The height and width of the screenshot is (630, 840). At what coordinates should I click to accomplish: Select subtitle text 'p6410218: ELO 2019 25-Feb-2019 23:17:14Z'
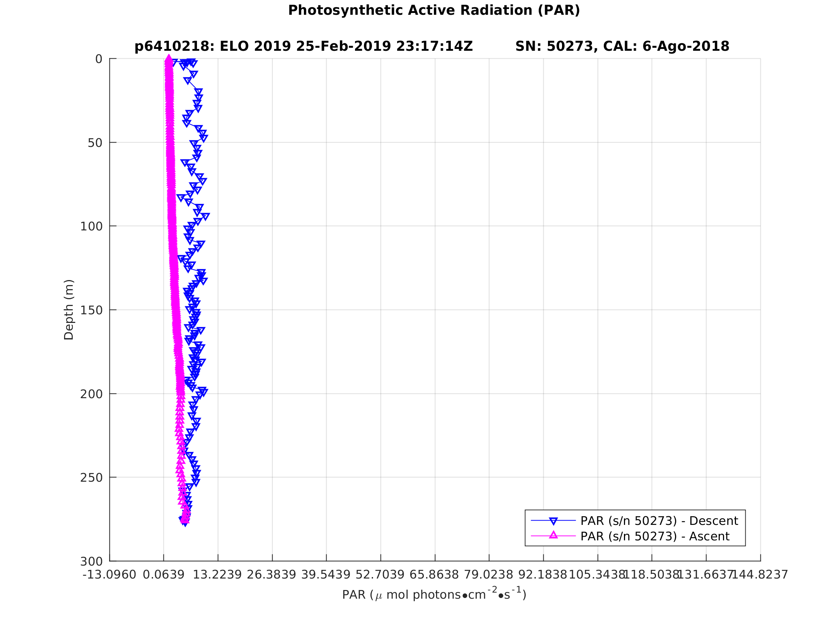tap(304, 47)
